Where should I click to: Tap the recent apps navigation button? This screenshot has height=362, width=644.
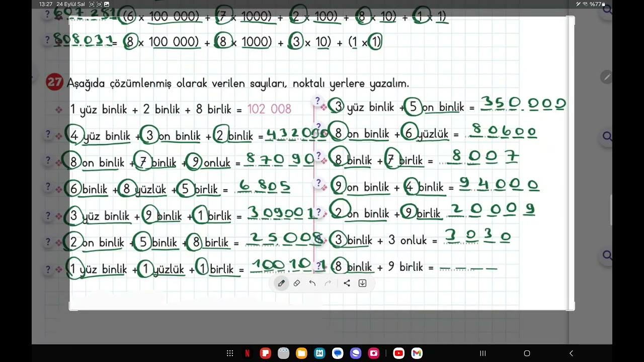(482, 353)
